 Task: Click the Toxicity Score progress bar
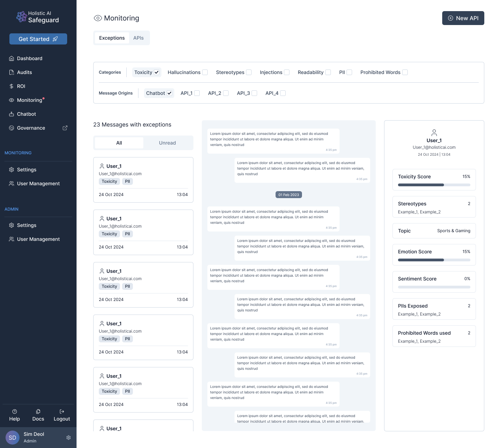(434, 185)
